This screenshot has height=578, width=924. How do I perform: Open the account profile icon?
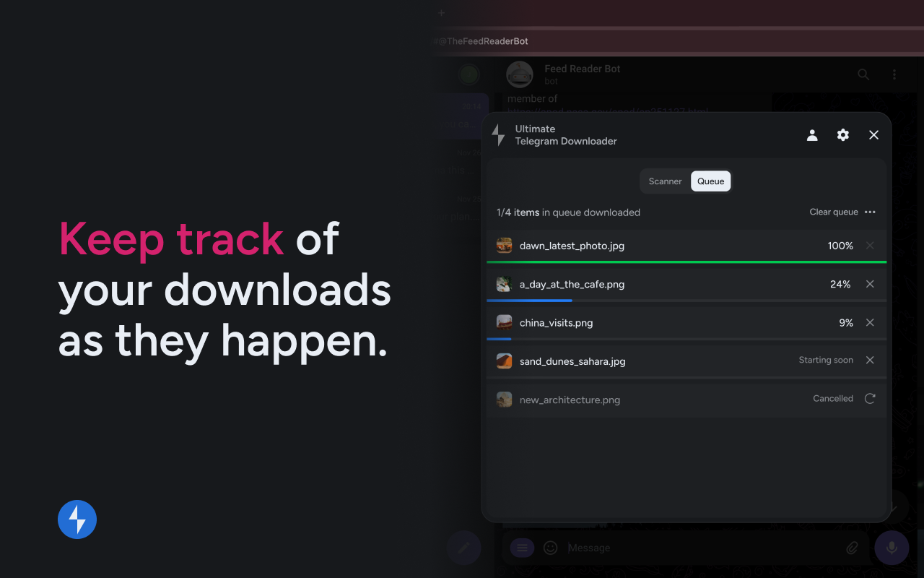[x=812, y=135]
